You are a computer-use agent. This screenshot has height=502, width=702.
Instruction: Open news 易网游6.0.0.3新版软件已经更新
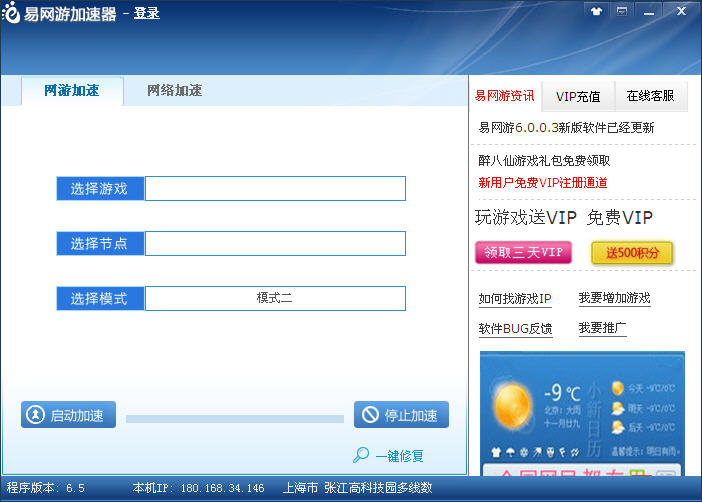[x=566, y=128]
